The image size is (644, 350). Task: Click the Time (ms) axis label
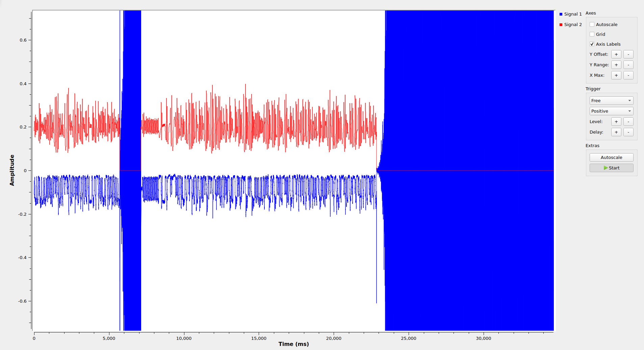(293, 344)
